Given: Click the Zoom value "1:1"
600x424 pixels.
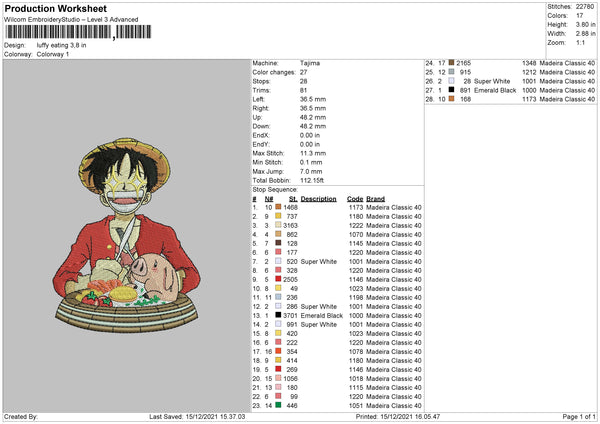Looking at the screenshot, I should [x=580, y=42].
